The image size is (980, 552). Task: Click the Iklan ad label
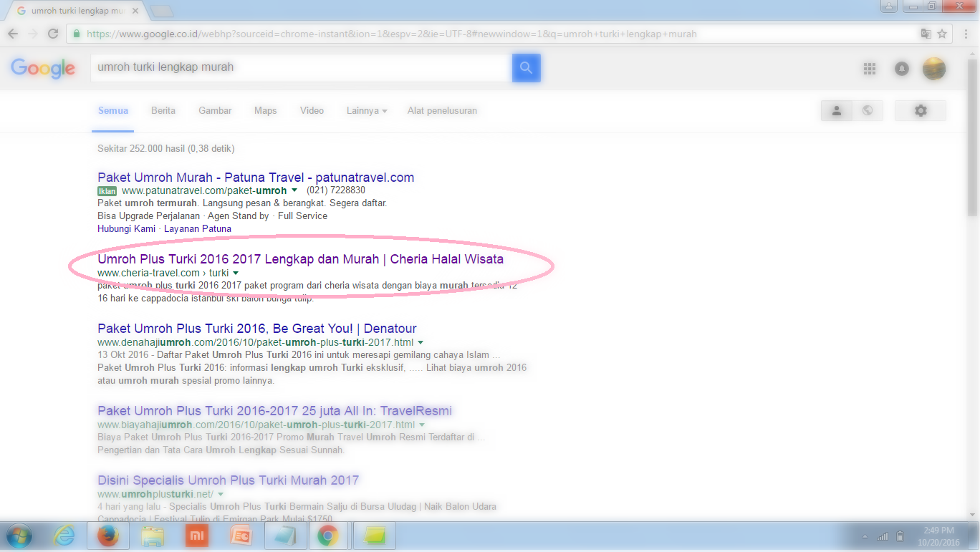point(107,191)
